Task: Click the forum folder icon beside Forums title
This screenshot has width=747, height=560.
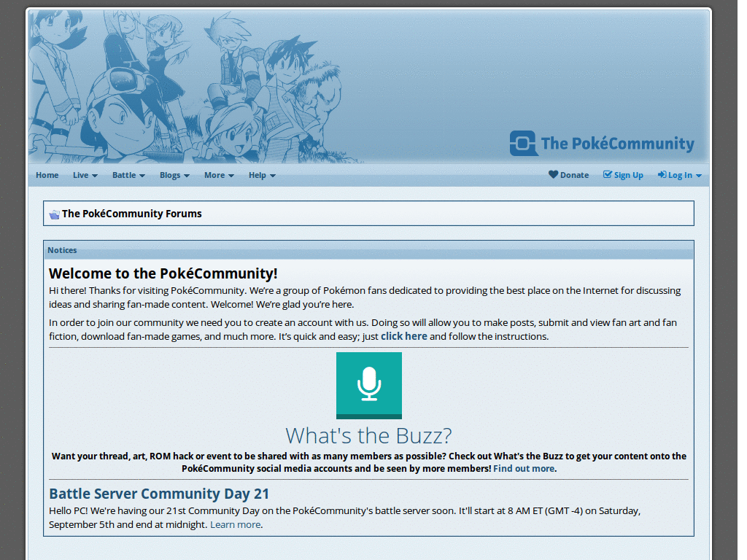Action: tap(54, 214)
